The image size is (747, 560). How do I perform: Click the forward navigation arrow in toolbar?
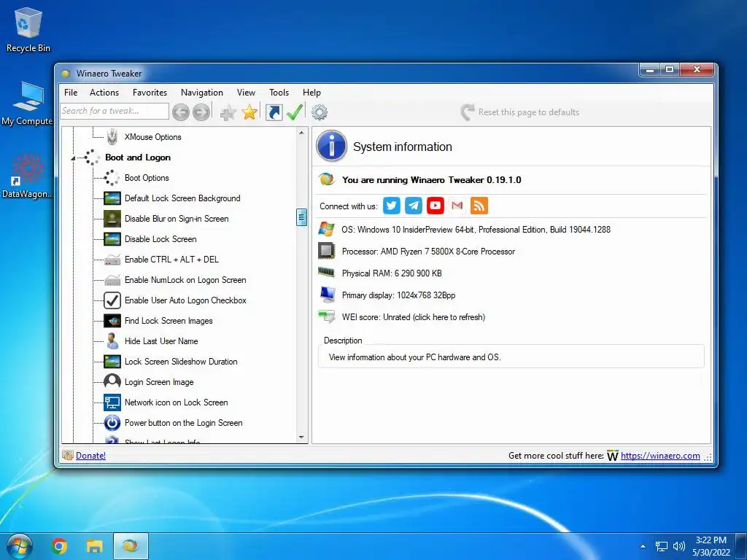[201, 112]
